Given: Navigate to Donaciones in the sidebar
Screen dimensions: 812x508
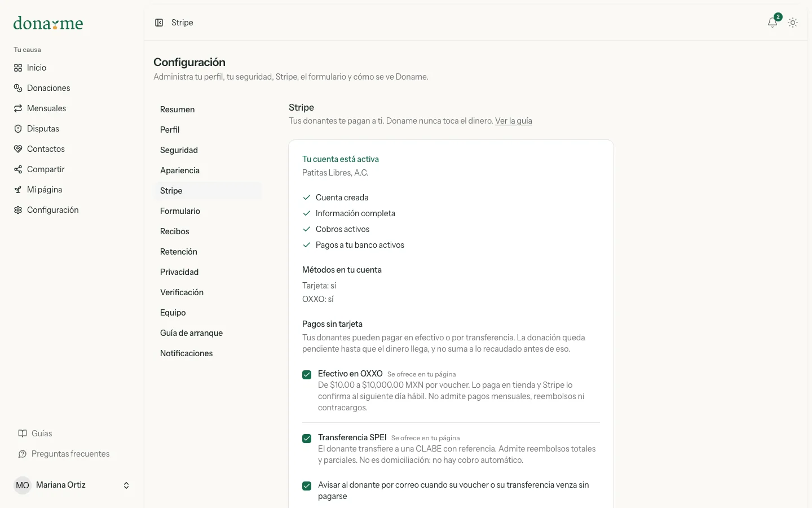Looking at the screenshot, I should tap(72, 88).
